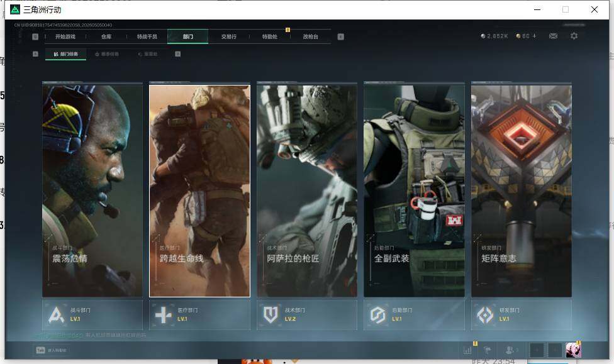Switch to the 特勤处 tab
Viewport: 614px width, 364px height.
[x=270, y=37]
